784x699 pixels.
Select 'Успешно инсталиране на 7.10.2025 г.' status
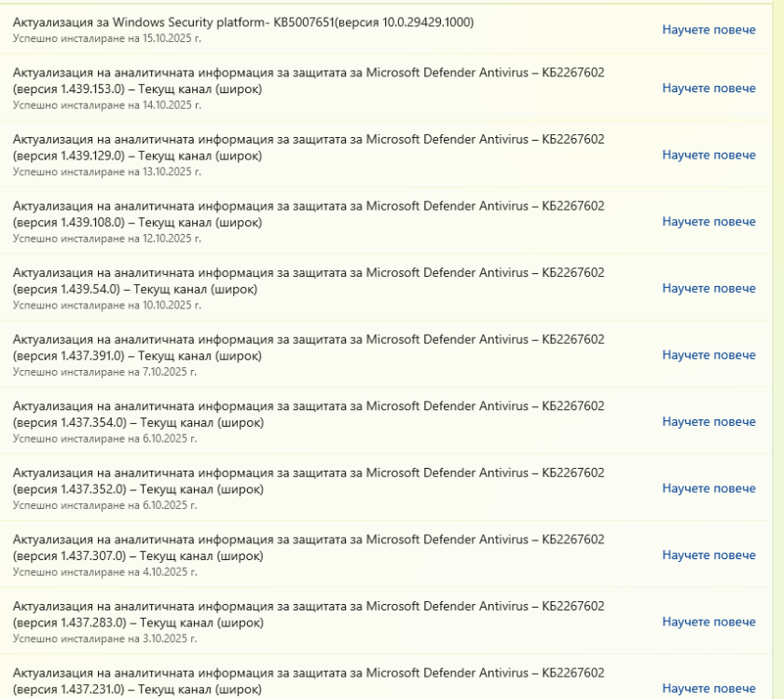click(x=104, y=372)
